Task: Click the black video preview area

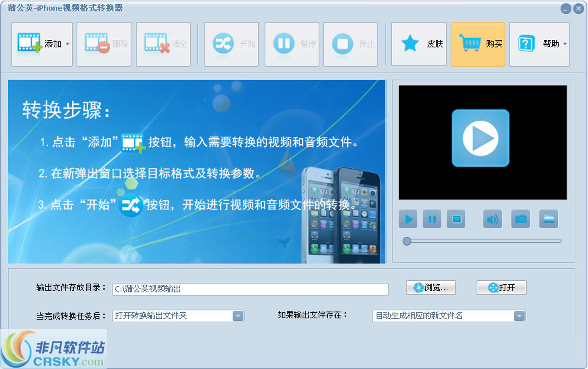Action: pyautogui.click(x=482, y=143)
